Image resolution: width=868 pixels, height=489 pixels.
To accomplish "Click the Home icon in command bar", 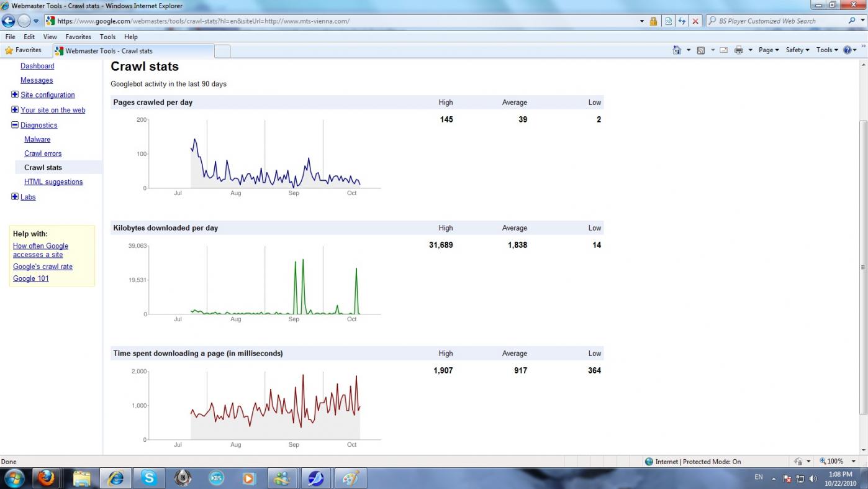I will 677,50.
